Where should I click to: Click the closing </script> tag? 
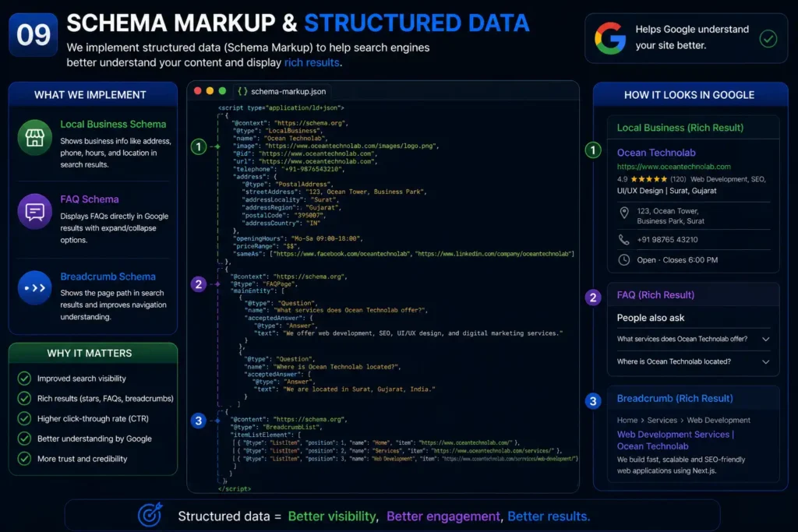(234, 488)
